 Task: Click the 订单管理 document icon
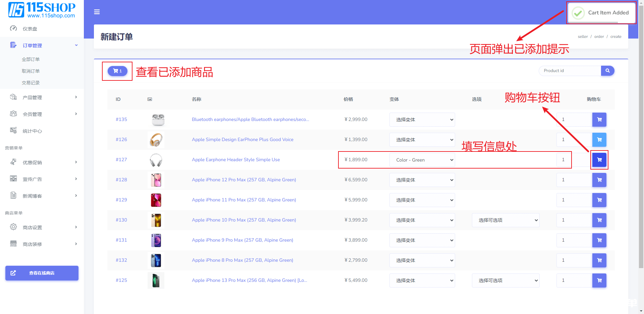coord(13,45)
